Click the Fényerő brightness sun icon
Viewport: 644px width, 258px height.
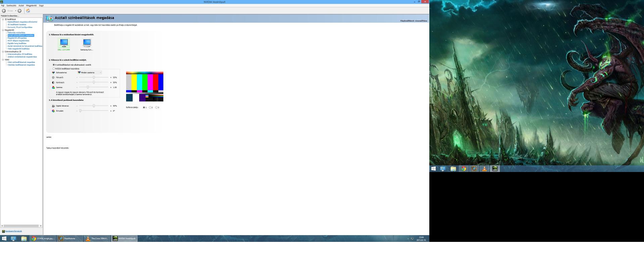point(53,78)
